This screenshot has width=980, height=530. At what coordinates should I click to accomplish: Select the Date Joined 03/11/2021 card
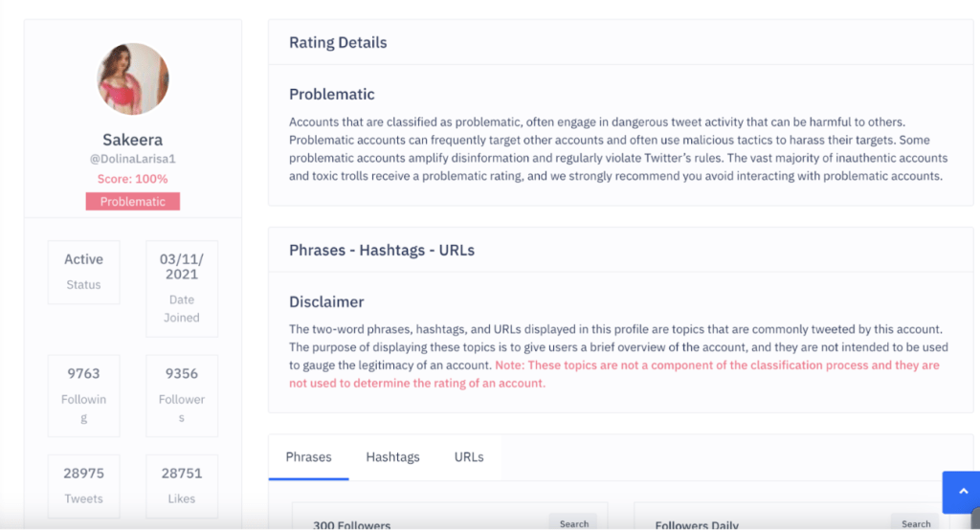[x=181, y=288]
